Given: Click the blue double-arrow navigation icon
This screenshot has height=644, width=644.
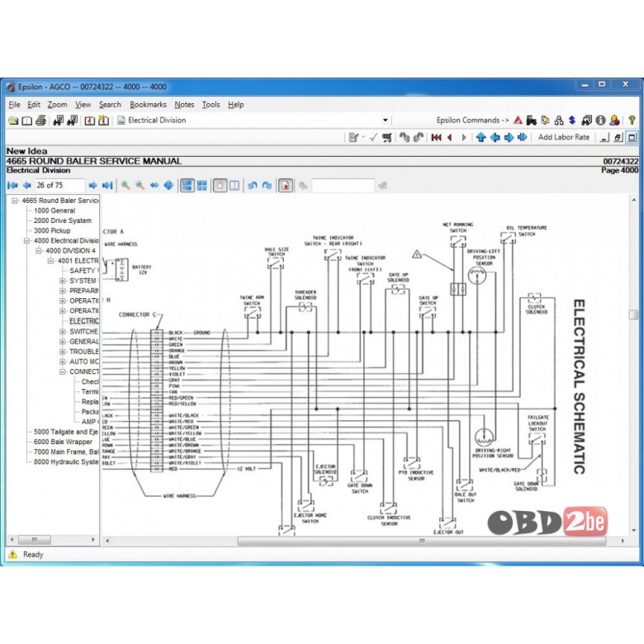Looking at the screenshot, I should (x=523, y=138).
